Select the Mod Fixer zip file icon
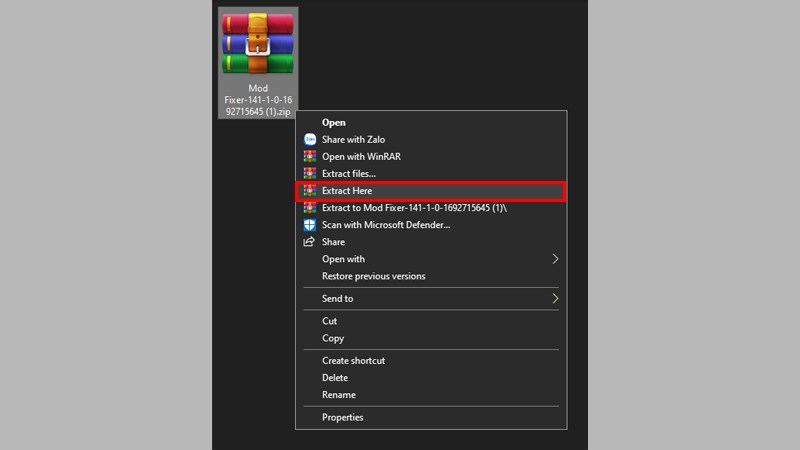This screenshot has width=800, height=450. (258, 44)
